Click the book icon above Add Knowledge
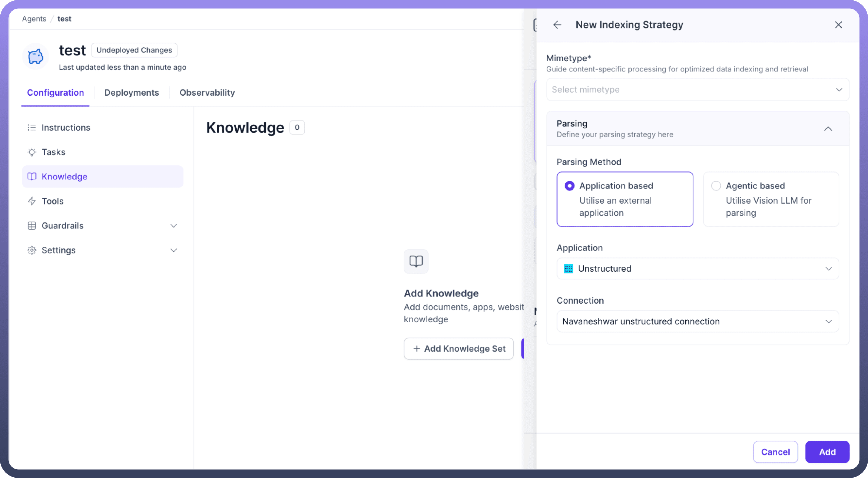The image size is (868, 478). coord(416,261)
